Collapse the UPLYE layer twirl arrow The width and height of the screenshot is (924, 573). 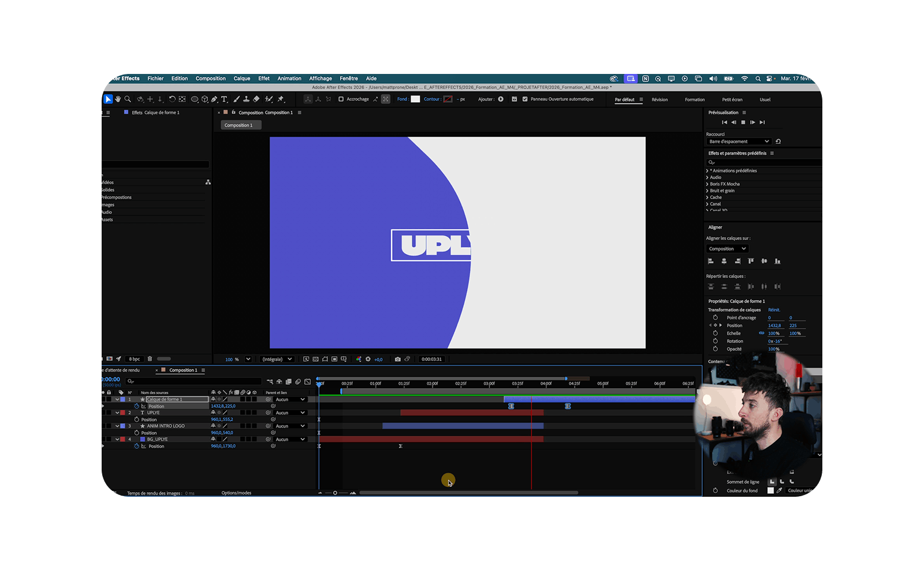(x=117, y=412)
